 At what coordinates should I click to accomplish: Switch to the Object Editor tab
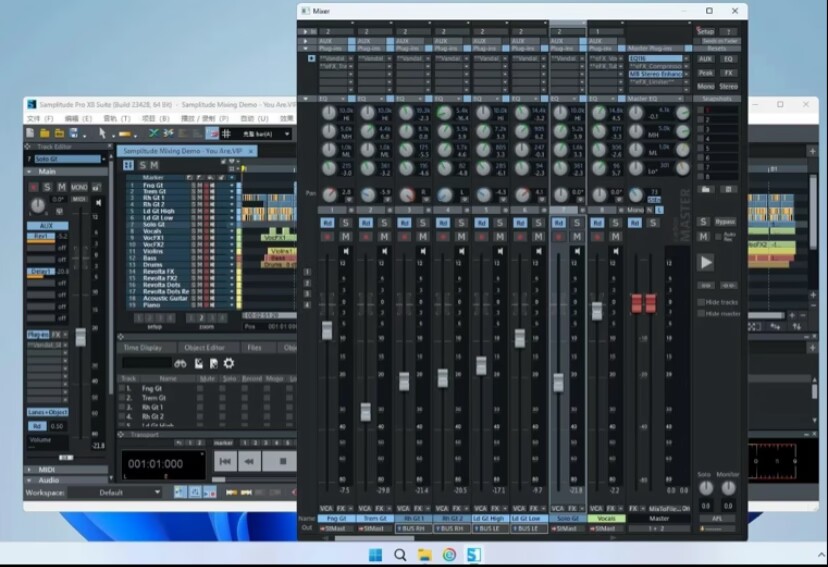(204, 347)
